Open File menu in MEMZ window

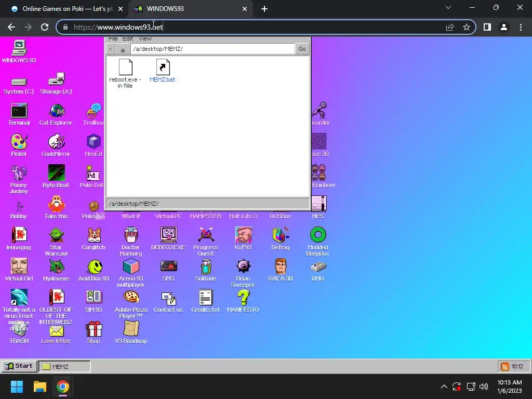coord(113,38)
